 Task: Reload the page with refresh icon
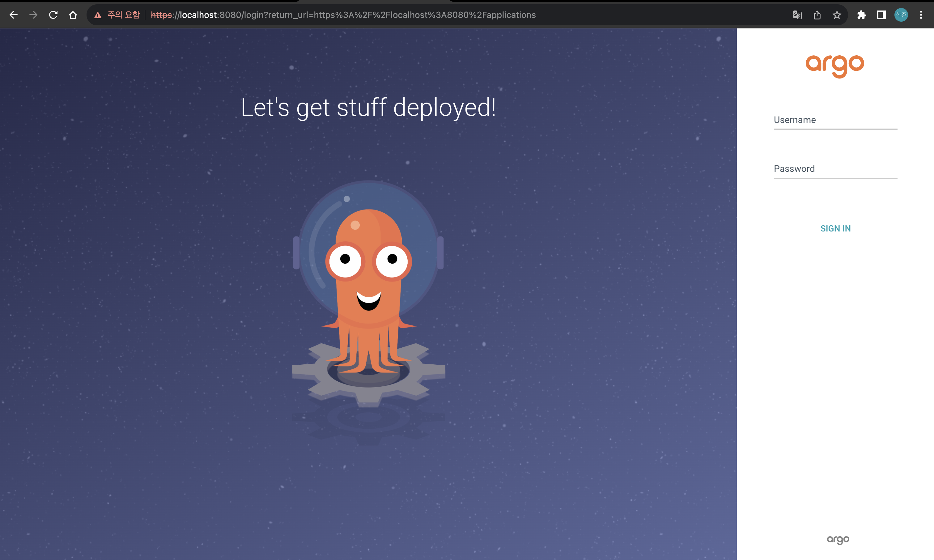coord(53,15)
